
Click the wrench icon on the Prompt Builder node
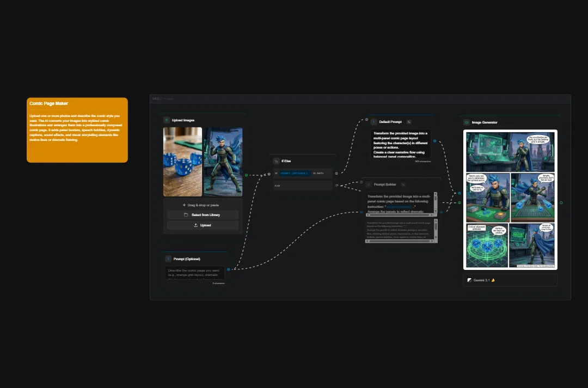pyautogui.click(x=369, y=184)
